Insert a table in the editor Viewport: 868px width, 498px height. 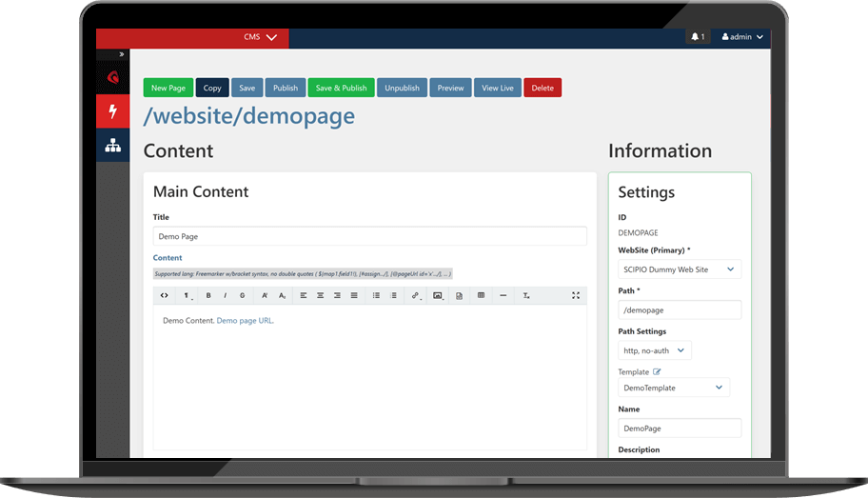click(481, 296)
